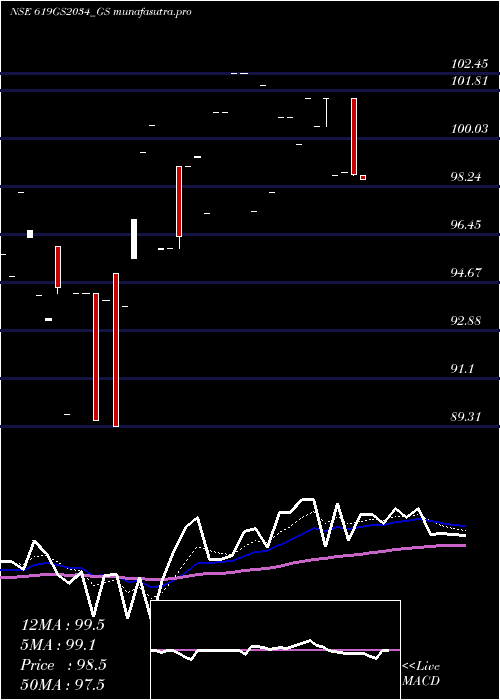Viewport: 500px width, 700px height.
Task: Select the Price : 98.5 readout
Action: (x=63, y=665)
